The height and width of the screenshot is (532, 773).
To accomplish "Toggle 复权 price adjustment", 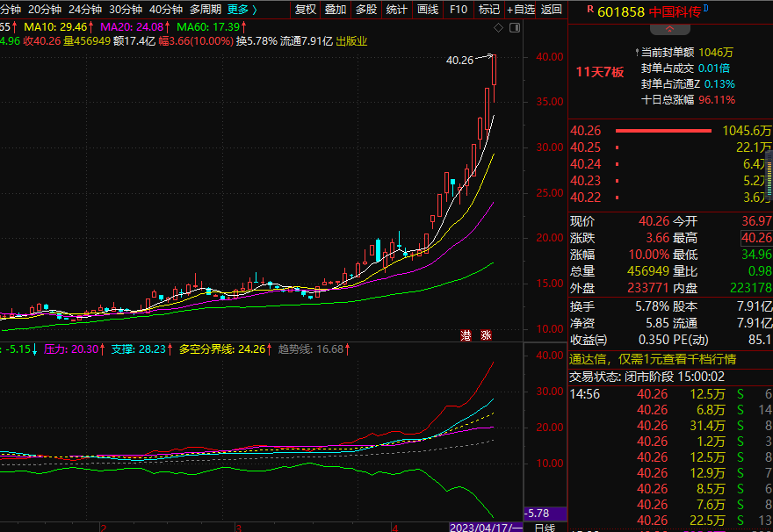I will coord(305,10).
